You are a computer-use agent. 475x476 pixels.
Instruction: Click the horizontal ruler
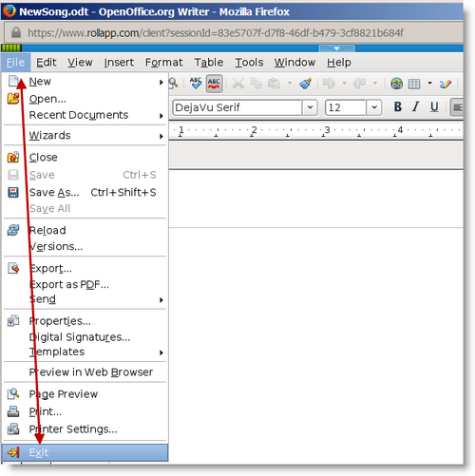316,130
